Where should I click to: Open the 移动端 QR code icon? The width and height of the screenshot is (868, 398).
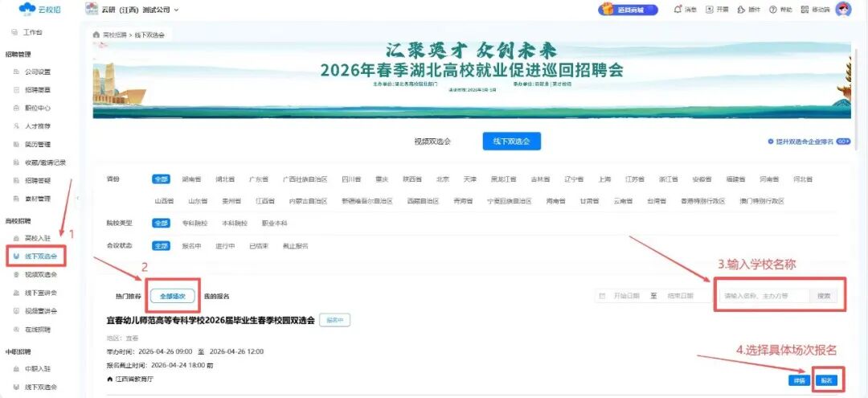[805, 10]
